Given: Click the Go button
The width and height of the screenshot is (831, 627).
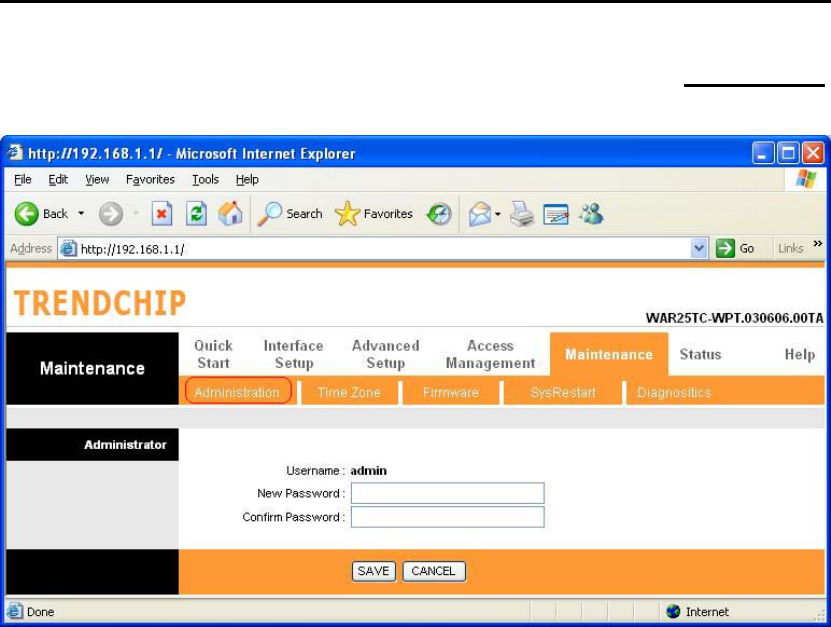Looking at the screenshot, I should tap(735, 248).
